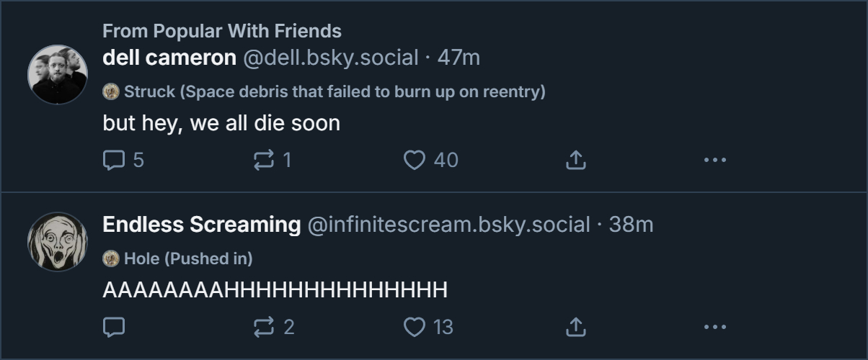Share dell cameron's post
Screen dimensions: 868x360
[x=575, y=160]
